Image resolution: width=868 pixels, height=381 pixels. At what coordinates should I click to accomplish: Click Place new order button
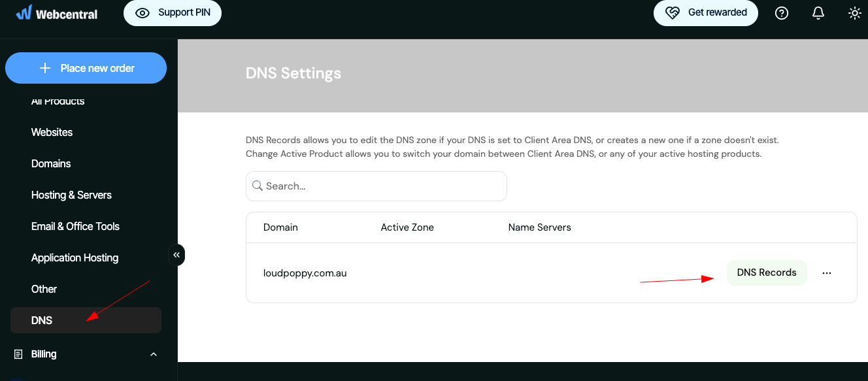tap(86, 68)
